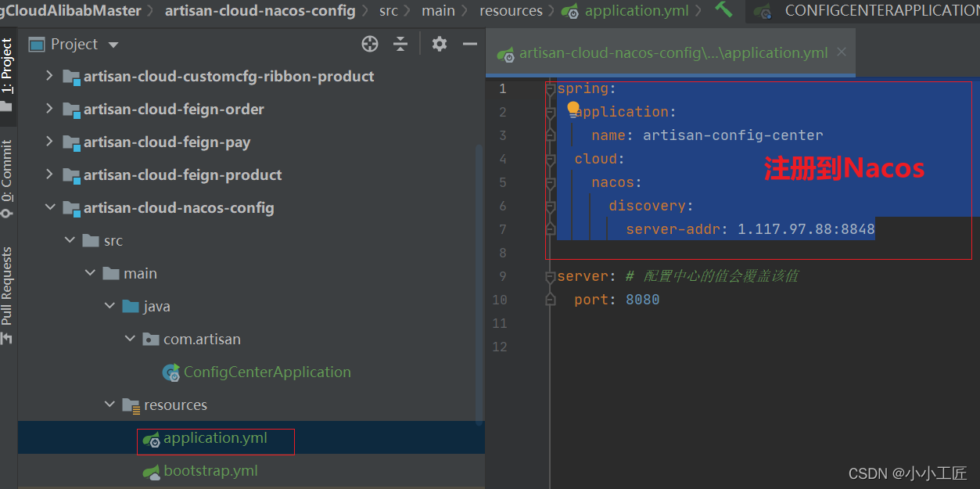Switch to the application.yml editor tab
Image resolution: width=980 pixels, height=489 pixels.
pyautogui.click(x=673, y=53)
